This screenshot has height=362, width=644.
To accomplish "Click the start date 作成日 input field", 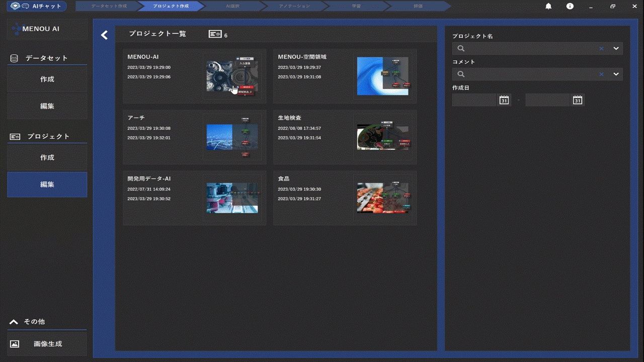I will tap(474, 100).
